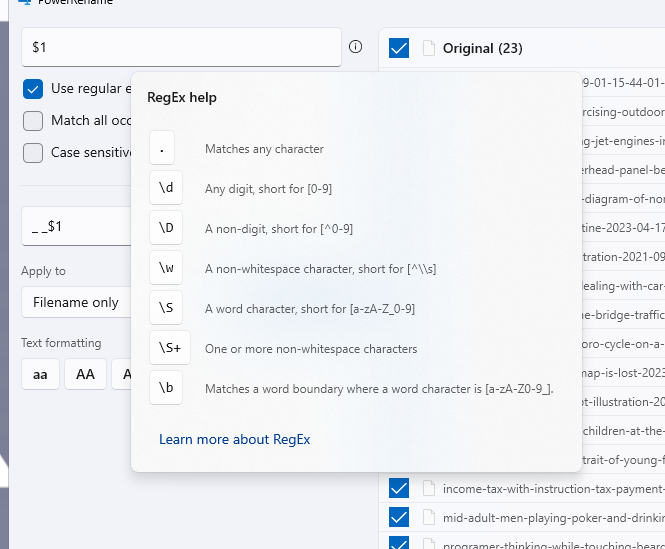665x549 pixels.
Task: Toggle the Use regular expressions checkbox
Action: [x=33, y=89]
